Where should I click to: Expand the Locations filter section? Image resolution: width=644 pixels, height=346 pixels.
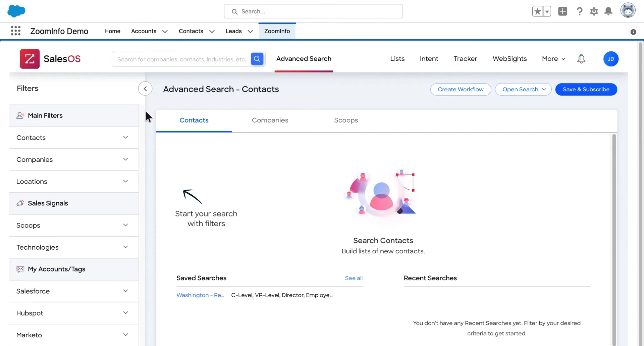(x=74, y=182)
